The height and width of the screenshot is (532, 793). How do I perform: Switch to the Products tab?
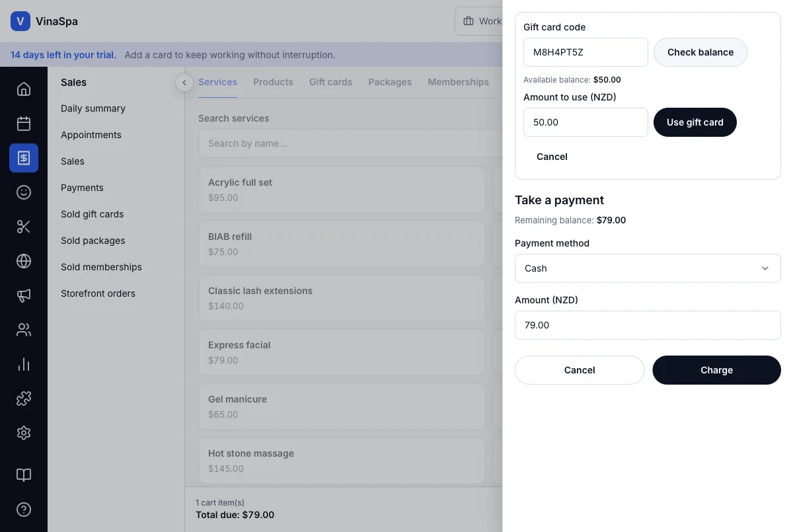tap(273, 82)
